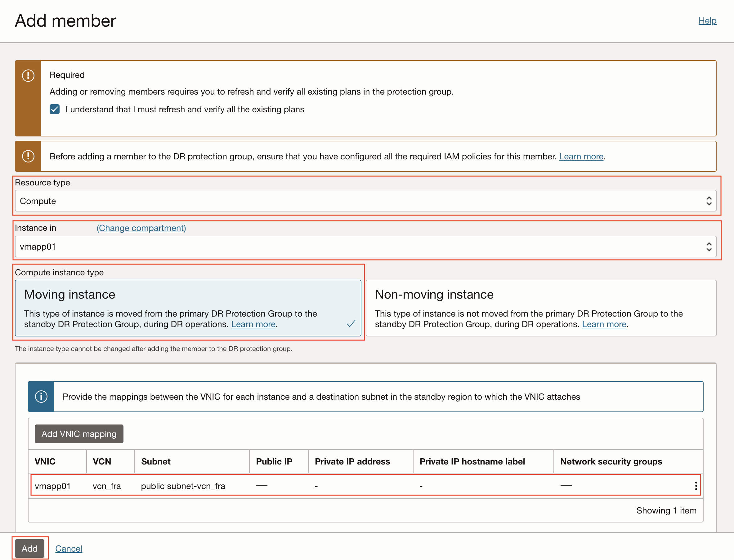Click the Instance selector up-down arrows

click(709, 247)
